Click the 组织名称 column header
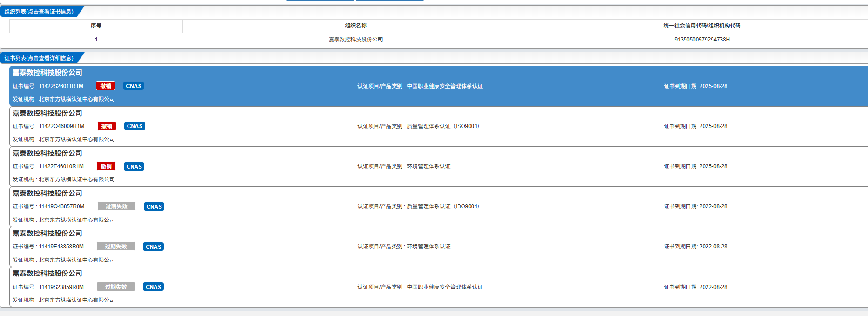Viewport: 868px width, 316px height. [x=356, y=26]
